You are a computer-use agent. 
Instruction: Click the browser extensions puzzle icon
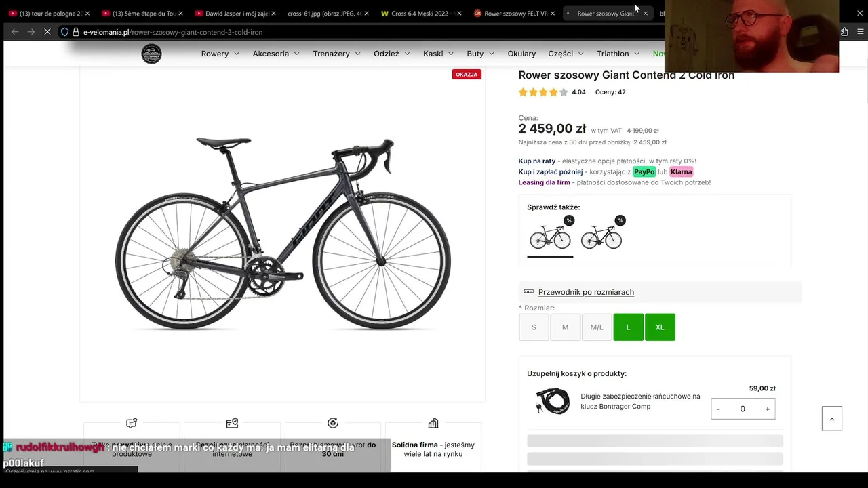[844, 32]
